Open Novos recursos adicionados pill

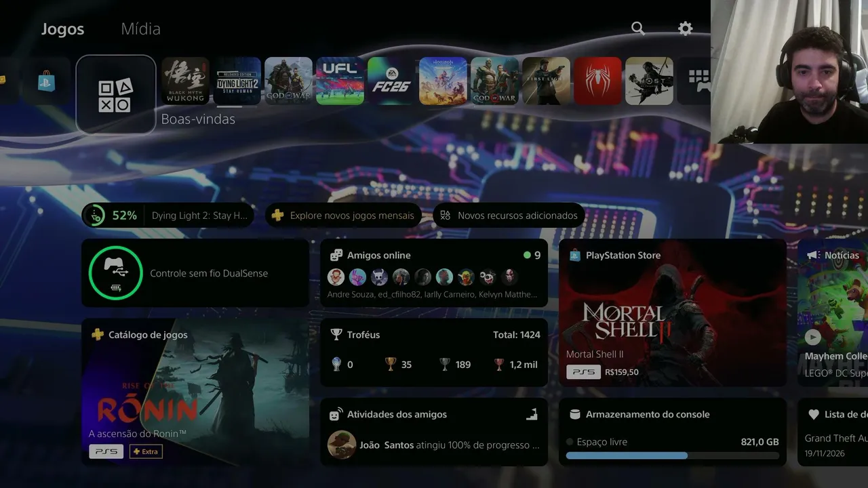point(509,216)
